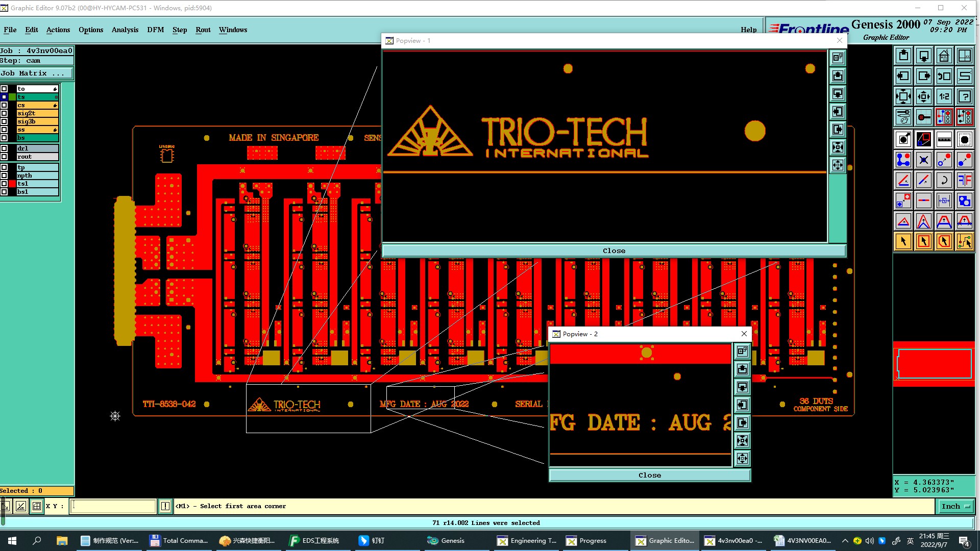Click the home view house icon
980x551 pixels.
pyautogui.click(x=944, y=56)
